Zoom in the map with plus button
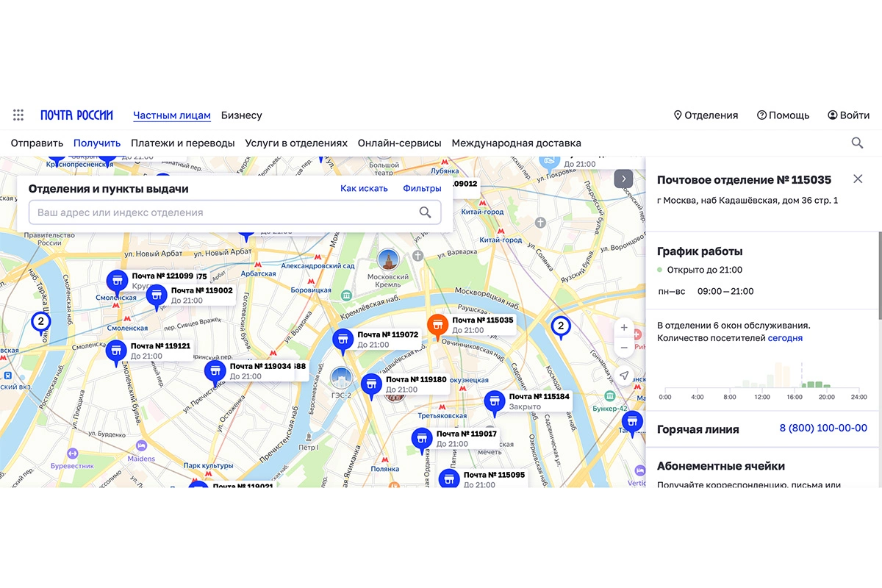This screenshot has height=588, width=882. tap(624, 328)
